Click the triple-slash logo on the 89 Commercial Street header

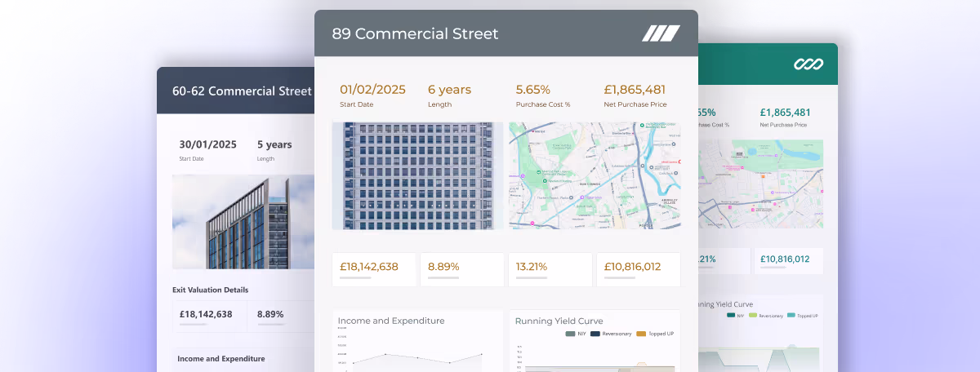661,33
